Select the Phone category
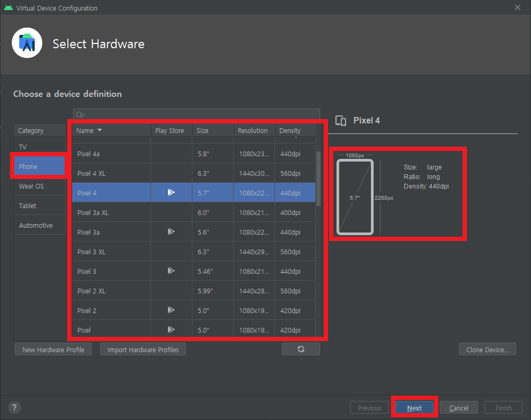Image resolution: width=531 pixels, height=420 pixels. 40,166
